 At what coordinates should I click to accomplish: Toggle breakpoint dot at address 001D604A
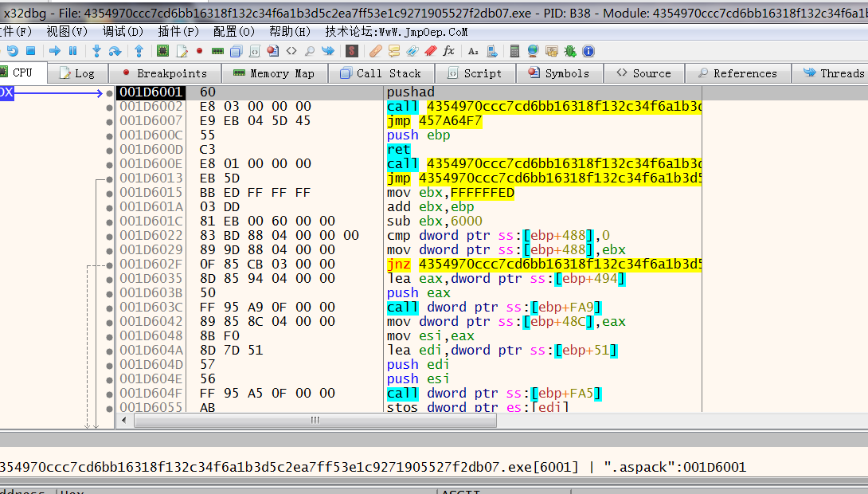110,351
